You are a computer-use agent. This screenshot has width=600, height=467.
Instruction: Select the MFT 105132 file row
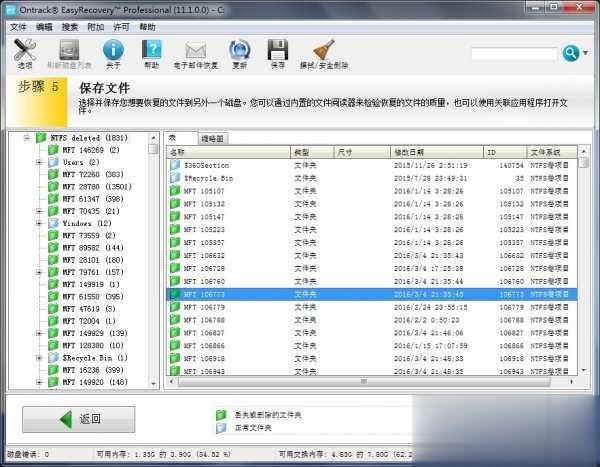(x=372, y=204)
